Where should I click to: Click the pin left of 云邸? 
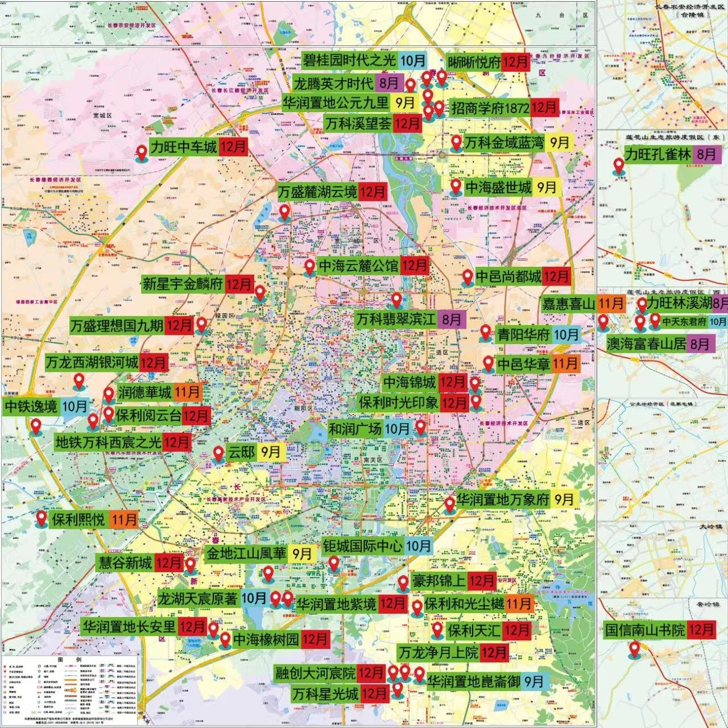[218, 454]
